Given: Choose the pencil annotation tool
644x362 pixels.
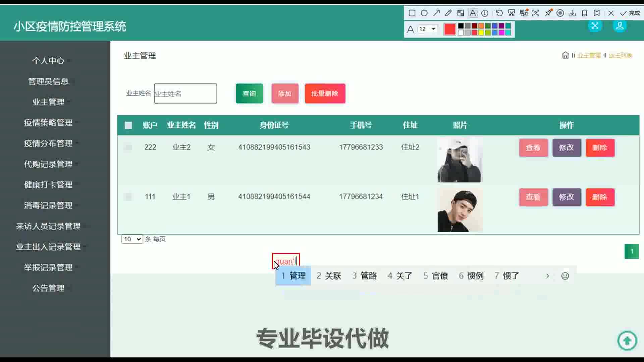Looking at the screenshot, I should [448, 13].
